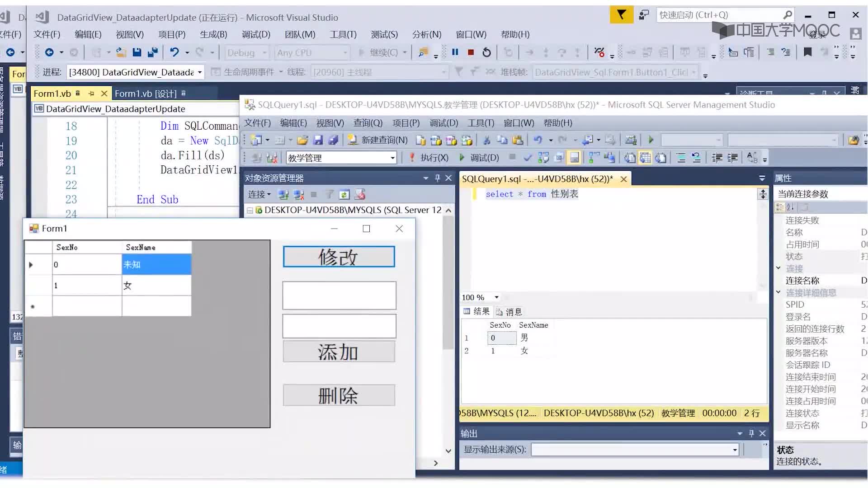Click results to grid icon in SSMS

pyautogui.click(x=645, y=158)
